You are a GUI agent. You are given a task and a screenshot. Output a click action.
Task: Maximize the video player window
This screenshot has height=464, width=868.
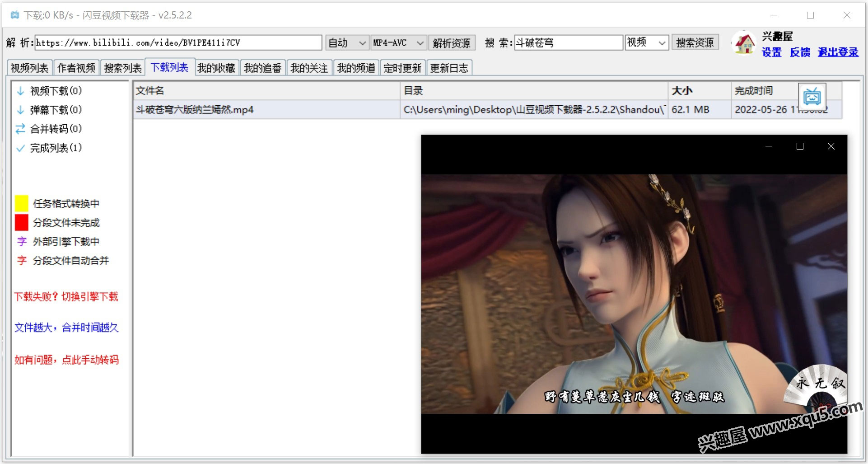coord(800,146)
